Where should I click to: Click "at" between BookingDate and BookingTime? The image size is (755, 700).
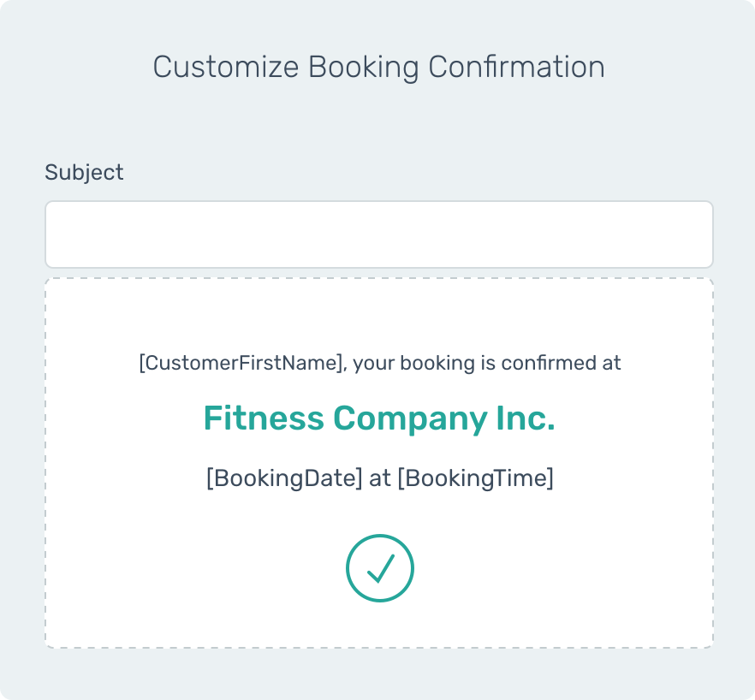pos(379,478)
